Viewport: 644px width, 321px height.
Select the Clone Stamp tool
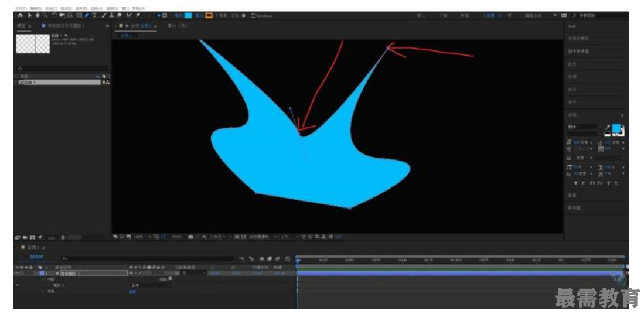click(x=111, y=16)
